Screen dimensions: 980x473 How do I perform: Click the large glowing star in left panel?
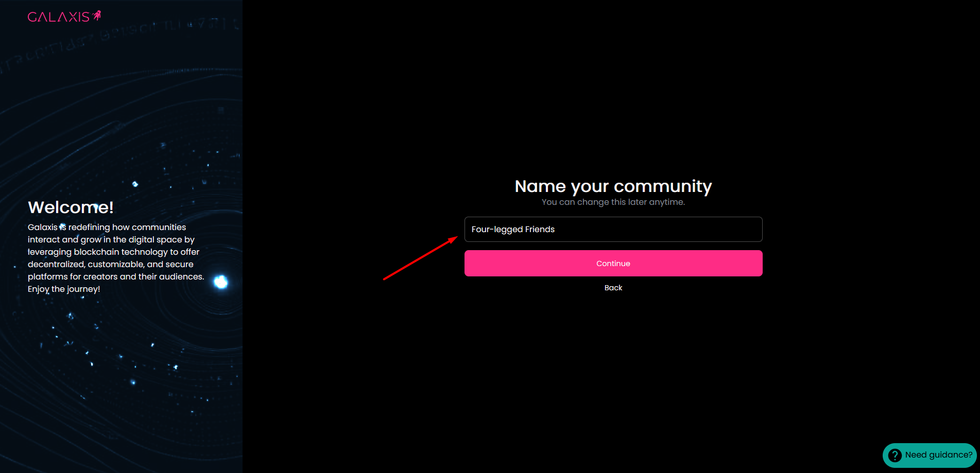pyautogui.click(x=221, y=282)
